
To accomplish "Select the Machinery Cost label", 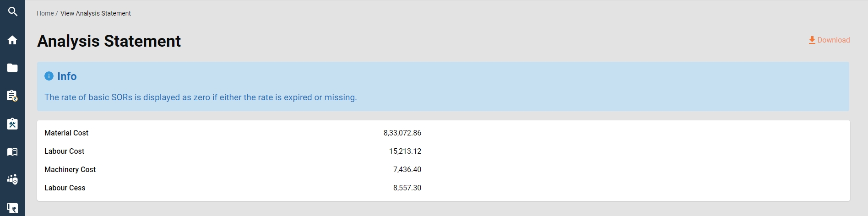I will (70, 169).
